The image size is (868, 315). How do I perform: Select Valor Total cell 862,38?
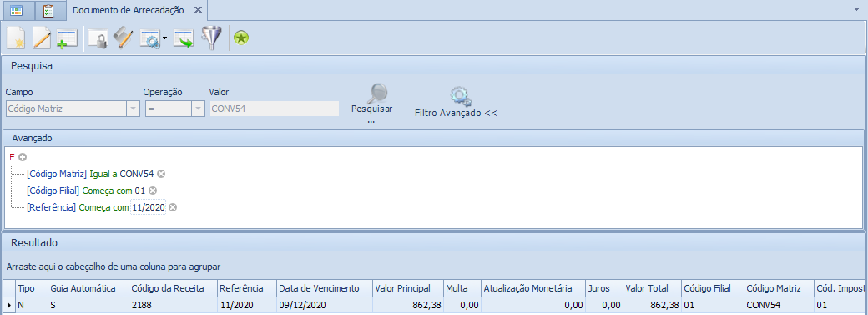pos(653,305)
